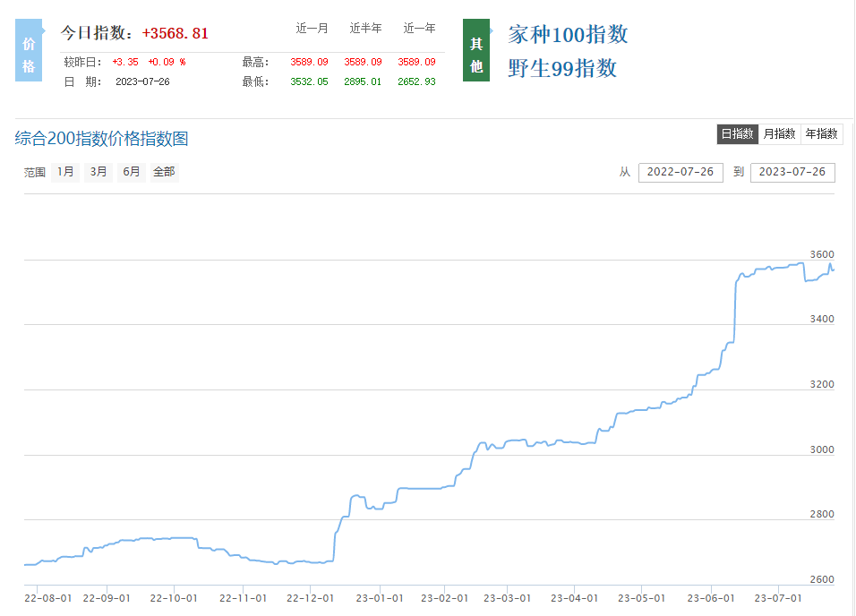Set chart range to 3月
The height and width of the screenshot is (616, 856).
pos(98,172)
